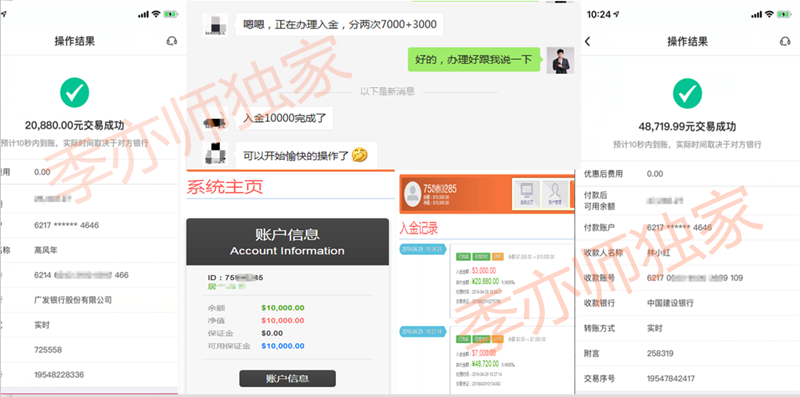Tap the 20,880.00元交易成功 amount text

point(74,126)
